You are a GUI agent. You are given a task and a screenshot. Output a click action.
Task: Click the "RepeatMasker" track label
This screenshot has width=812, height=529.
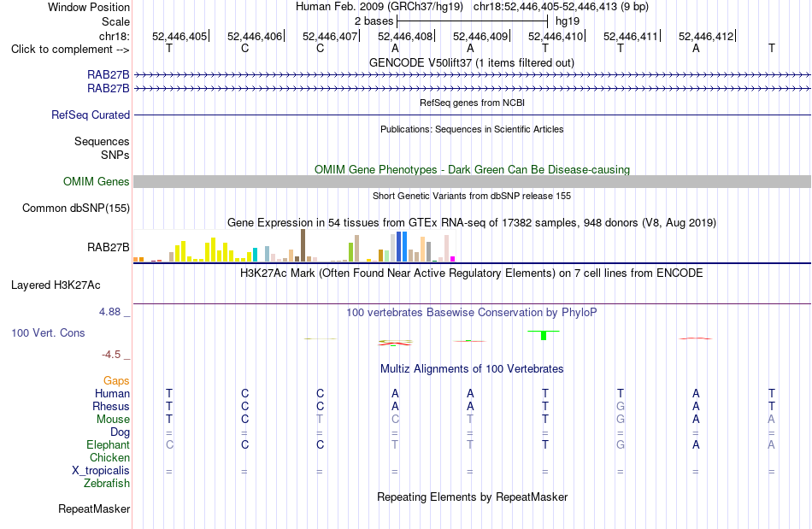(94, 508)
